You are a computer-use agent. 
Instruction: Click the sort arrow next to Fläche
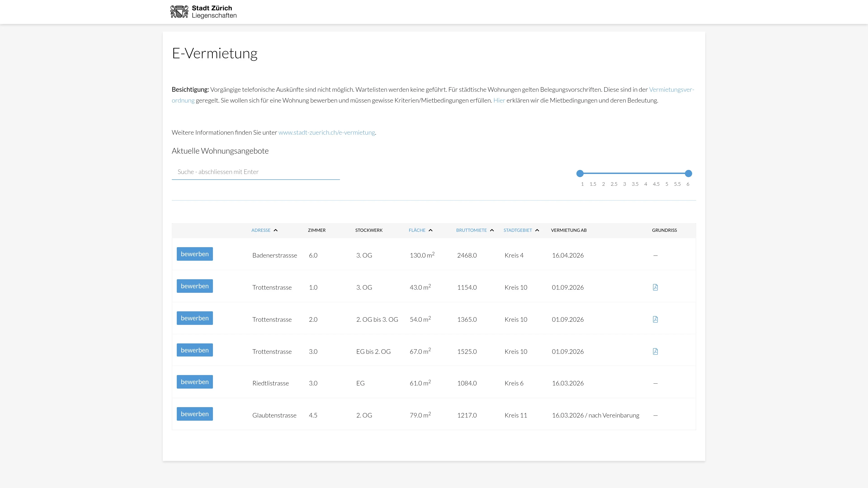(430, 230)
